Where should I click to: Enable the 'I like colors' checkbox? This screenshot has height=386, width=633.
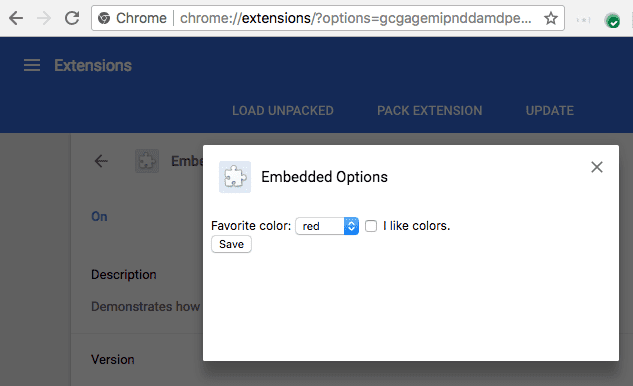click(371, 226)
